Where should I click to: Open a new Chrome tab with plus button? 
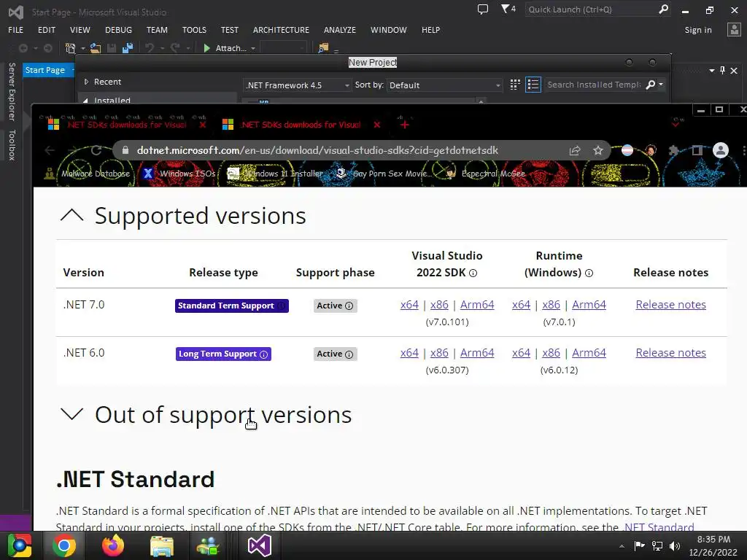pyautogui.click(x=404, y=125)
